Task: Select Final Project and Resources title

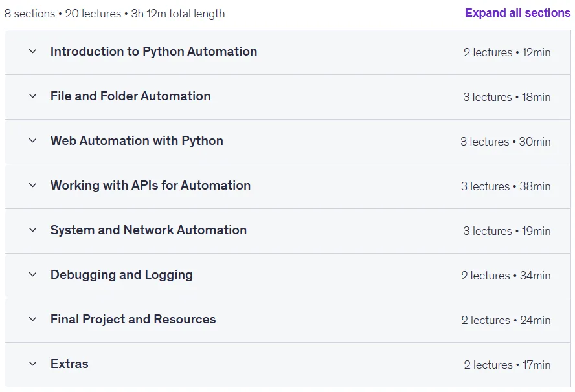Action: click(133, 320)
